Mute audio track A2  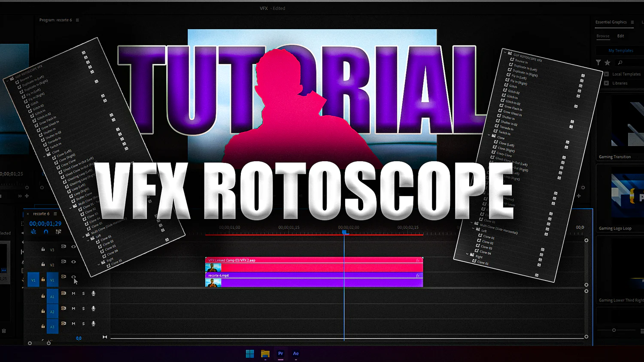[x=73, y=308]
